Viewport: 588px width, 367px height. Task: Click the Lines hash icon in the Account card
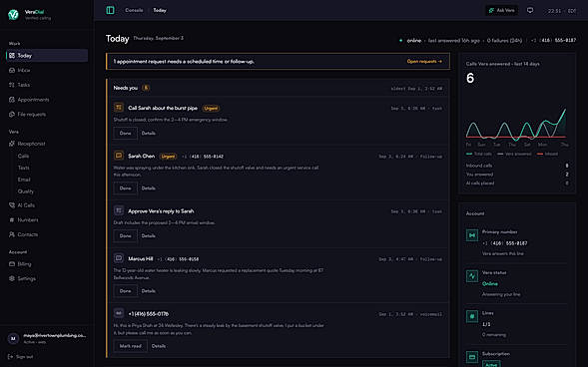(x=472, y=316)
